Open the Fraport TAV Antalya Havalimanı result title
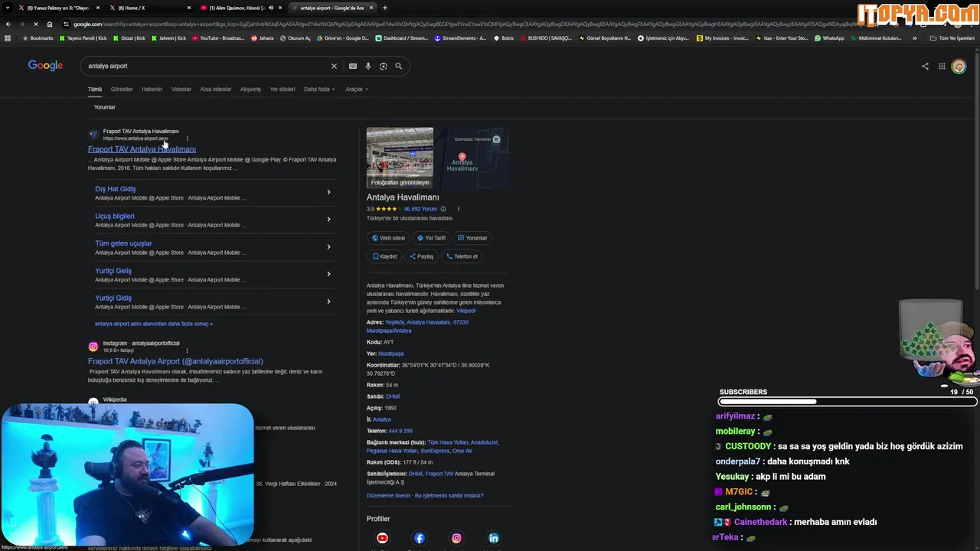980x551 pixels. point(142,149)
